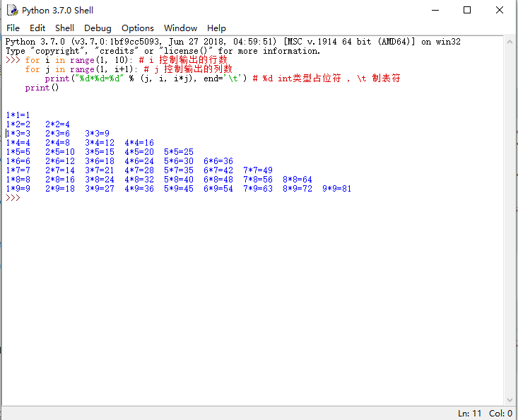Click the output text 7*9=63
This screenshot has height=420, width=518.
pos(258,189)
